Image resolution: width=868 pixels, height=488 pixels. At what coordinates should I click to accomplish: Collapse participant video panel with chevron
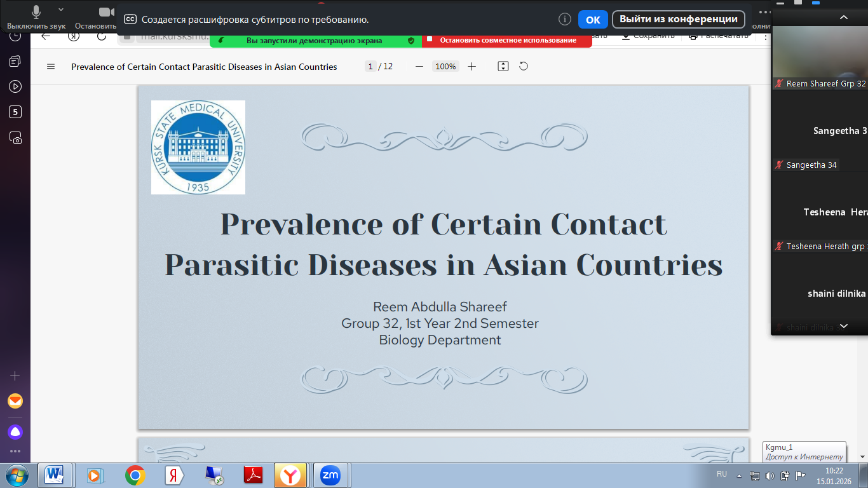(844, 18)
